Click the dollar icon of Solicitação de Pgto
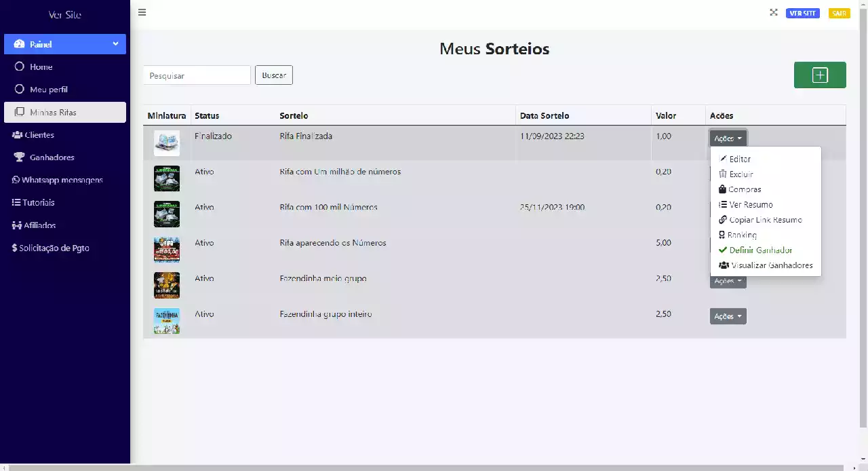Viewport: 868px width, 471px height. (14, 248)
